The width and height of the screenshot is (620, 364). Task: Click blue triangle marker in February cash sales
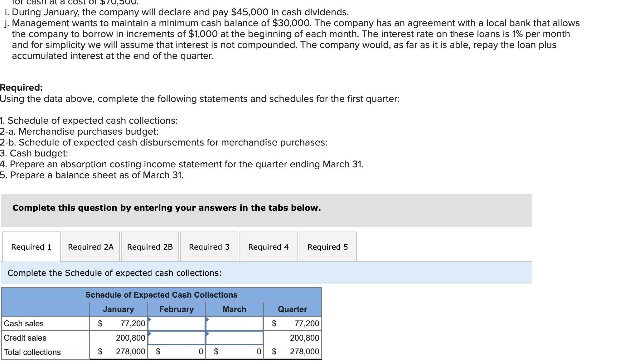click(x=150, y=319)
